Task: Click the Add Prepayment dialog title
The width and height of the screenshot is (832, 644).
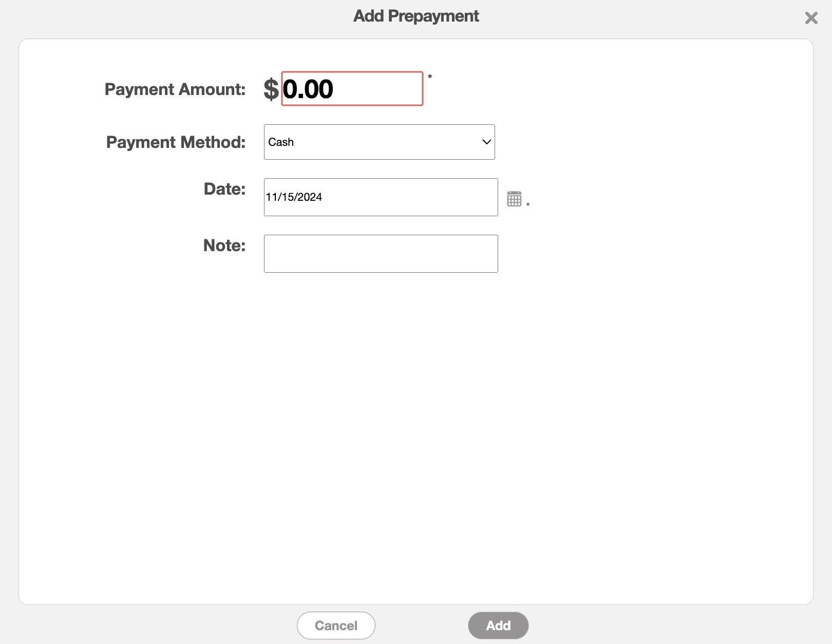Action: (x=416, y=16)
